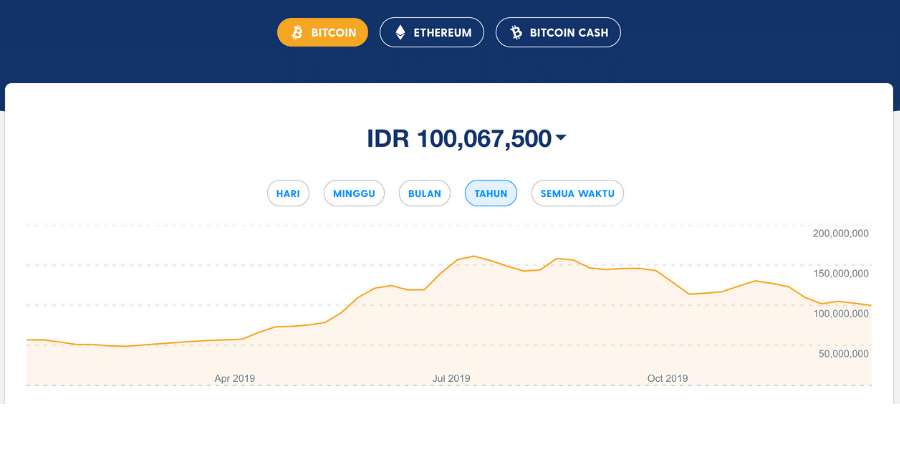This screenshot has width=900, height=460.
Task: Open the IDR price dropdown arrow
Action: click(x=561, y=137)
